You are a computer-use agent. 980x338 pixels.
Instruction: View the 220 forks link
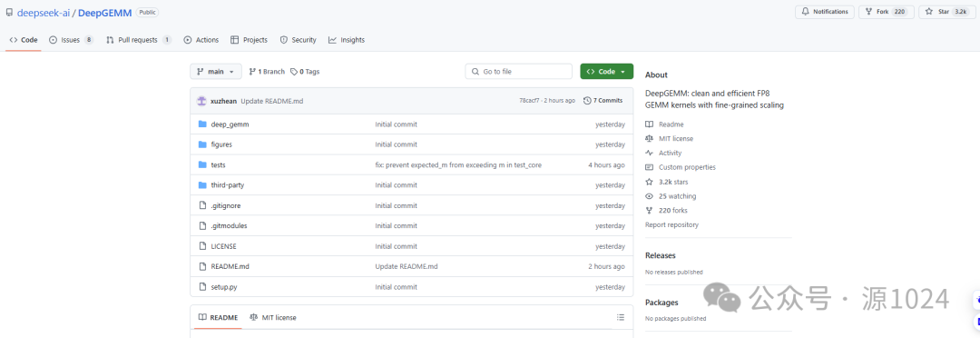click(666, 211)
